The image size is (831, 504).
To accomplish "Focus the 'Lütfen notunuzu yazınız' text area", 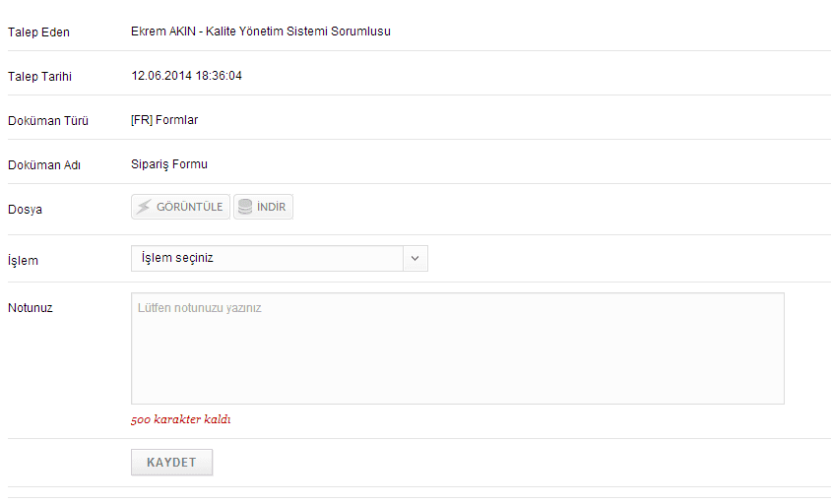I will coord(458,348).
